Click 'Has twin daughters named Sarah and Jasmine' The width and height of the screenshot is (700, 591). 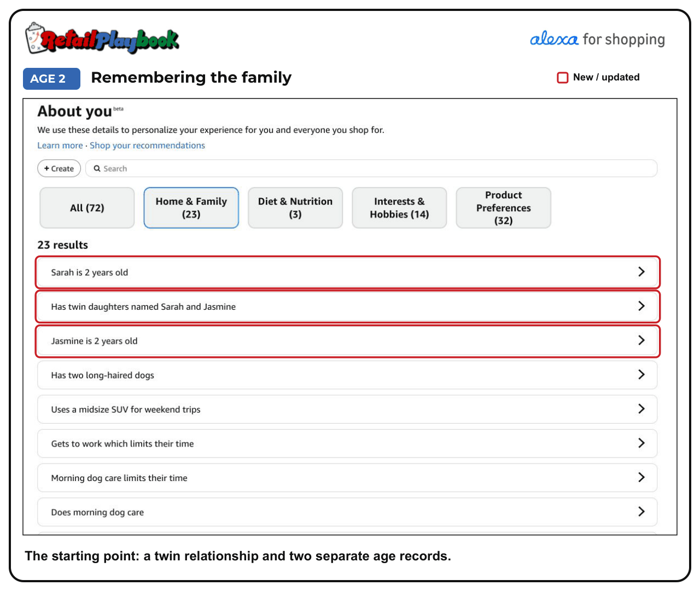[x=143, y=307]
